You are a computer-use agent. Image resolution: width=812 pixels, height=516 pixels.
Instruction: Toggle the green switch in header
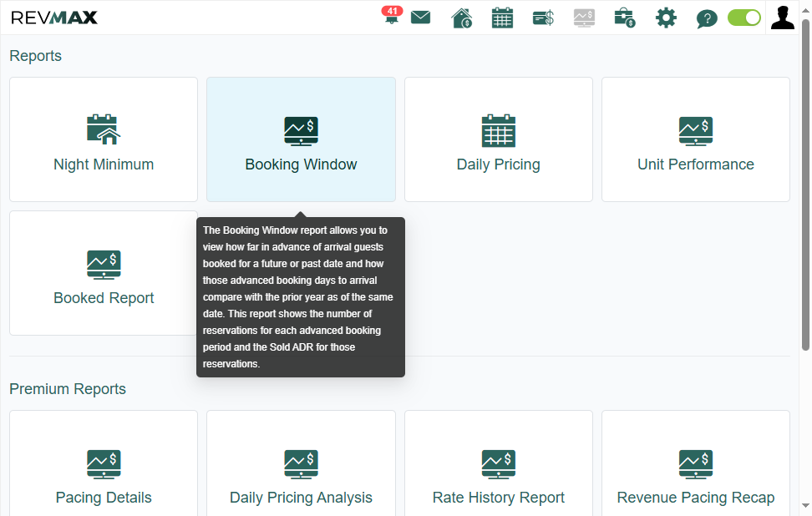pyautogui.click(x=744, y=18)
